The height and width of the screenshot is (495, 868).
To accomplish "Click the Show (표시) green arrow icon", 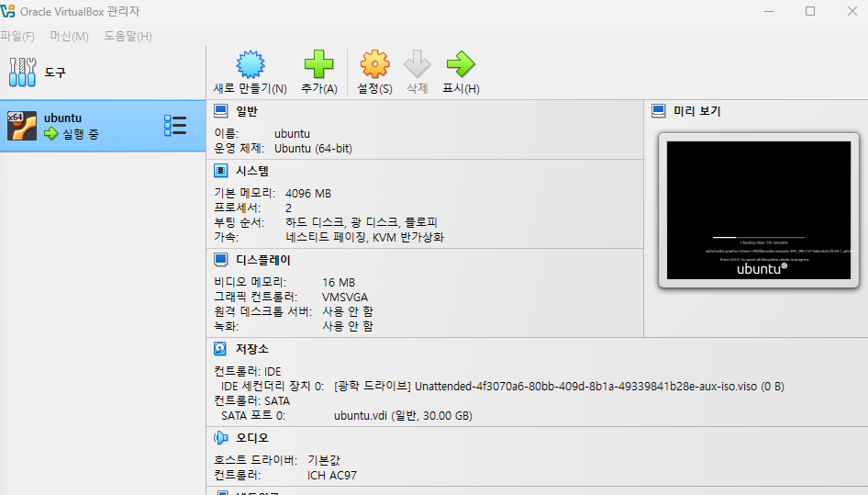I will 461,64.
